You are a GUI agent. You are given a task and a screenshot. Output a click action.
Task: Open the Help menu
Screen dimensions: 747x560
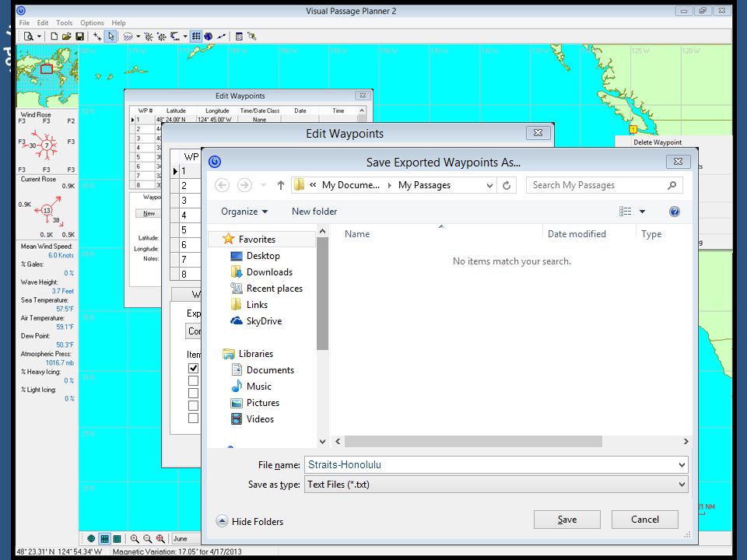(118, 23)
